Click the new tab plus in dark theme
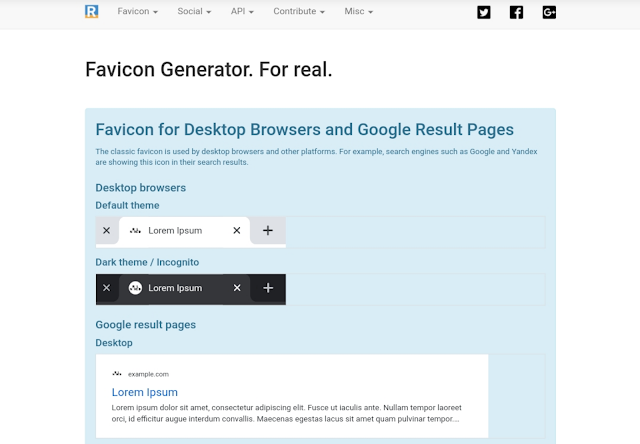The image size is (640, 444). 268,288
